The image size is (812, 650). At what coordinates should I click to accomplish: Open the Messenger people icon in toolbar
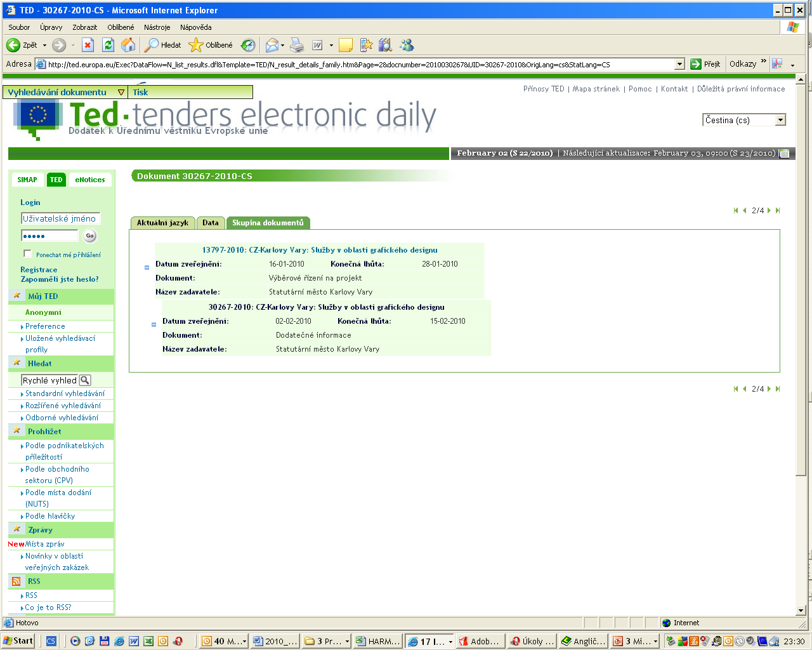(x=407, y=45)
